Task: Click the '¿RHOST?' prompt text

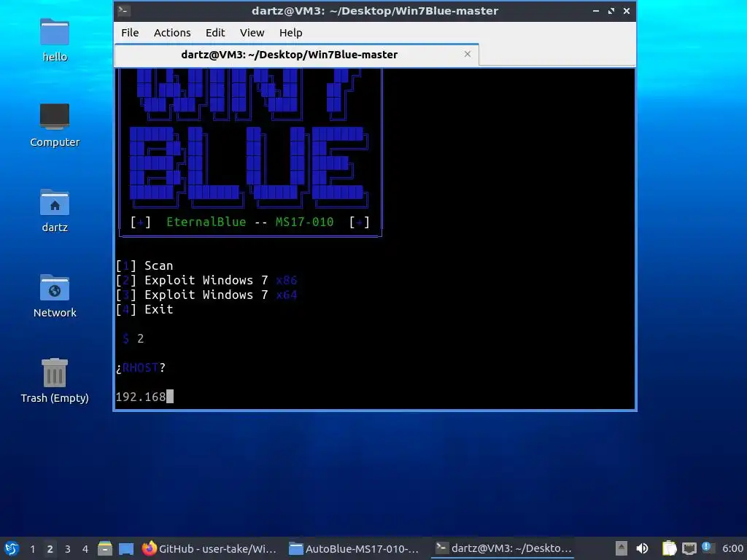Action: pyautogui.click(x=141, y=367)
